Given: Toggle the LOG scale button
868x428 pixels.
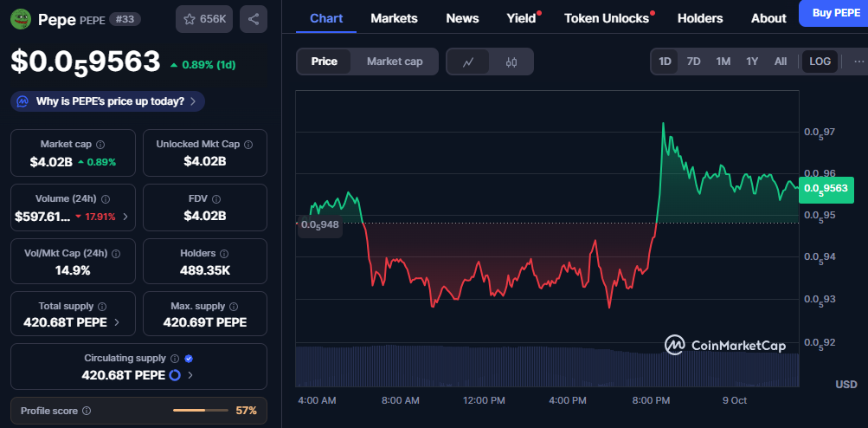Looking at the screenshot, I should point(820,62).
